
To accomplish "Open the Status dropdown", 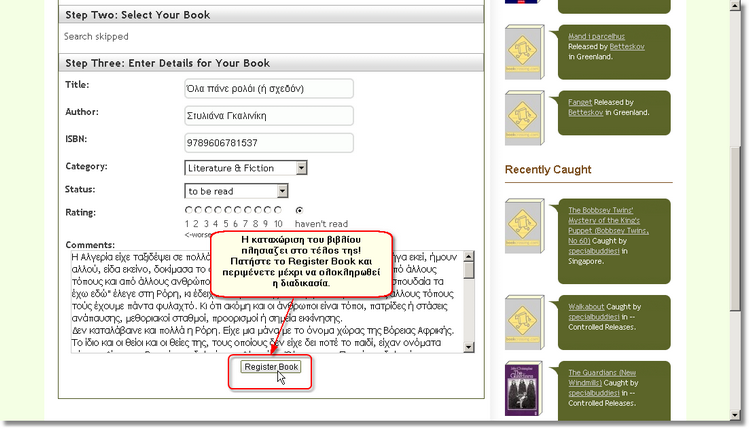I will coord(236,190).
